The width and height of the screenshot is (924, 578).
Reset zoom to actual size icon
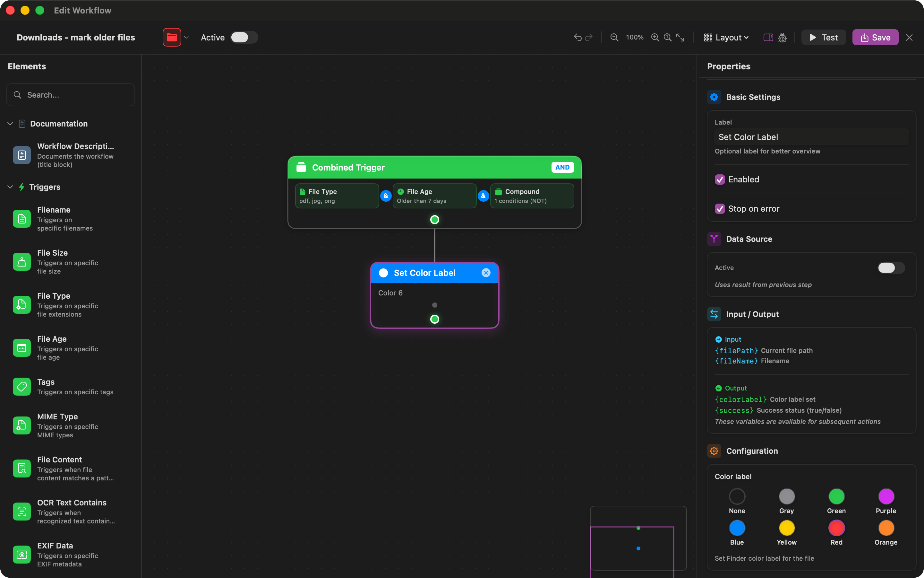tap(668, 38)
